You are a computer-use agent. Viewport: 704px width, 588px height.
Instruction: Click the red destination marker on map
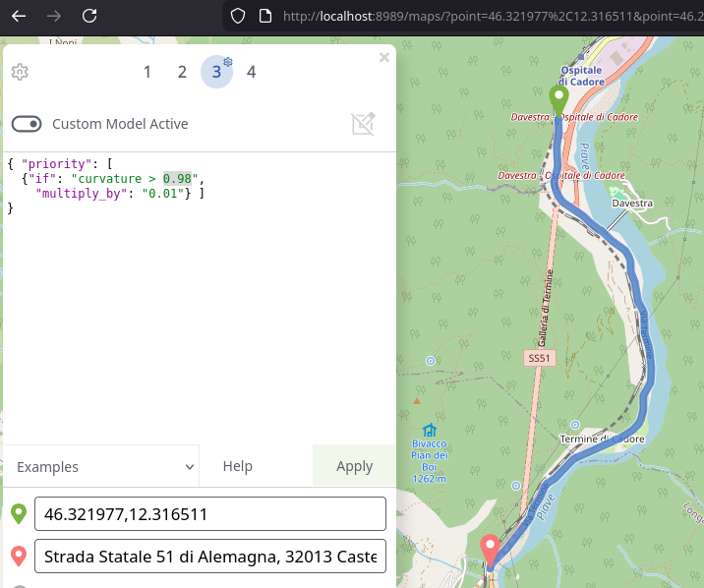coord(491,549)
